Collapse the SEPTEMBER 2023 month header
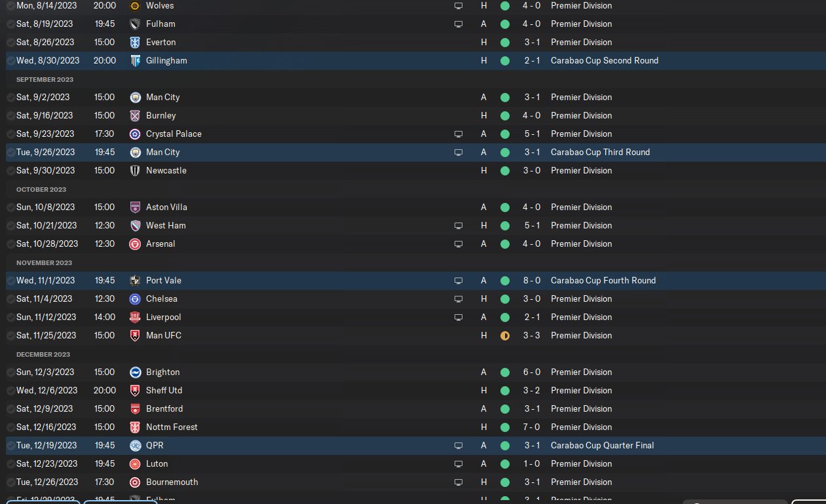This screenshot has width=826, height=504. pos(45,79)
